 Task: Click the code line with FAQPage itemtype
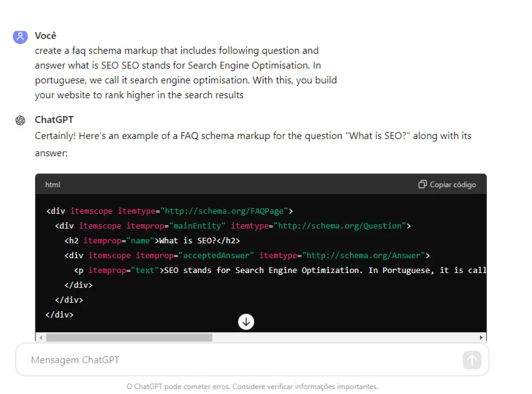point(170,211)
